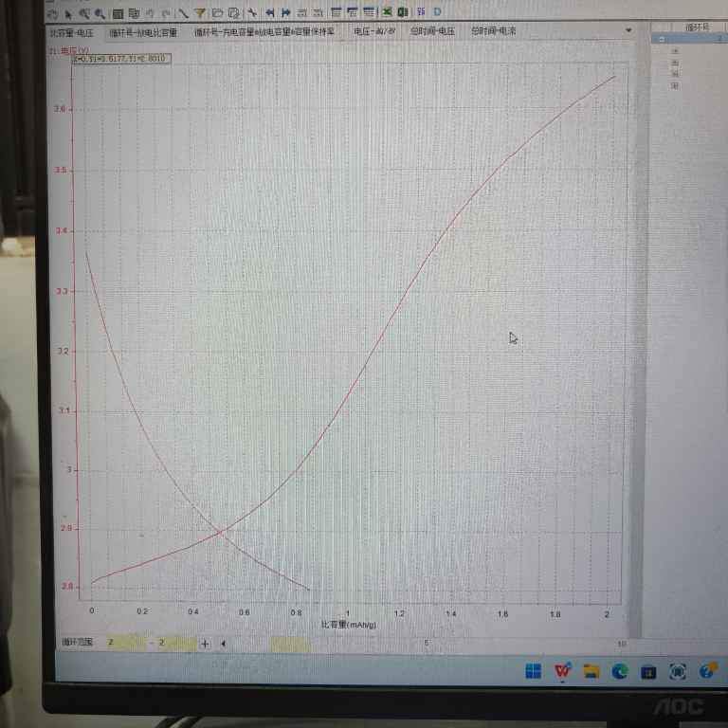Click the green Excel export icon
728x728 pixels.
pyautogui.click(x=387, y=11)
